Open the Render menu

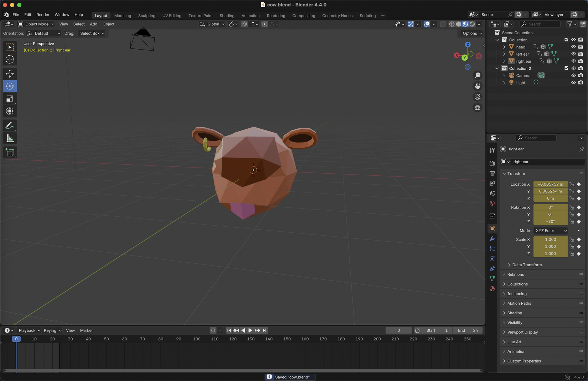[x=43, y=15]
